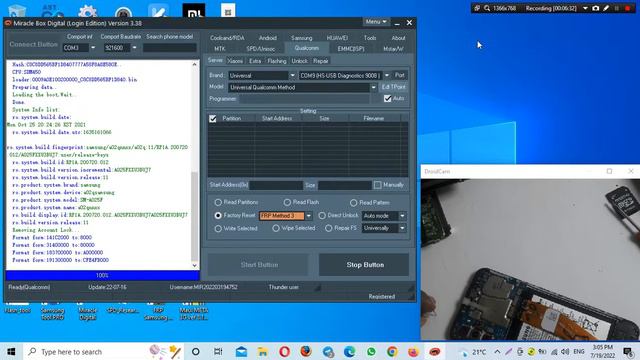Open the FRP Method 3 dropdown
The width and height of the screenshot is (640, 360).
(x=309, y=216)
